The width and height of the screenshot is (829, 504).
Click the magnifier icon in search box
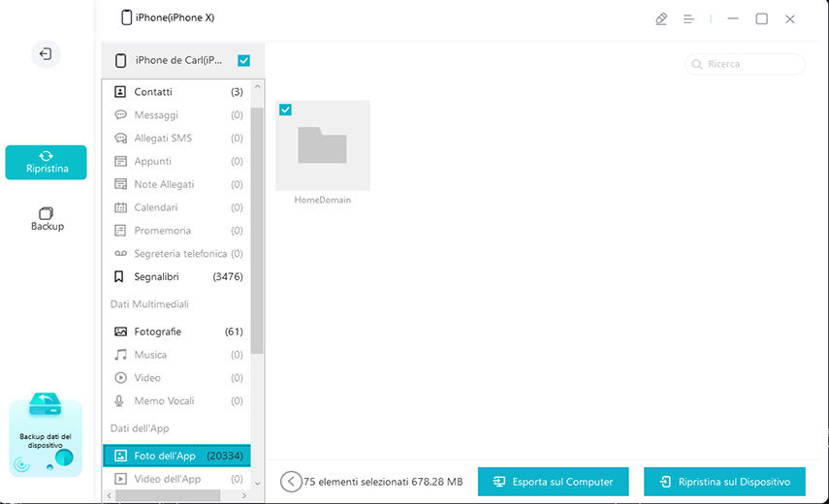pyautogui.click(x=697, y=64)
